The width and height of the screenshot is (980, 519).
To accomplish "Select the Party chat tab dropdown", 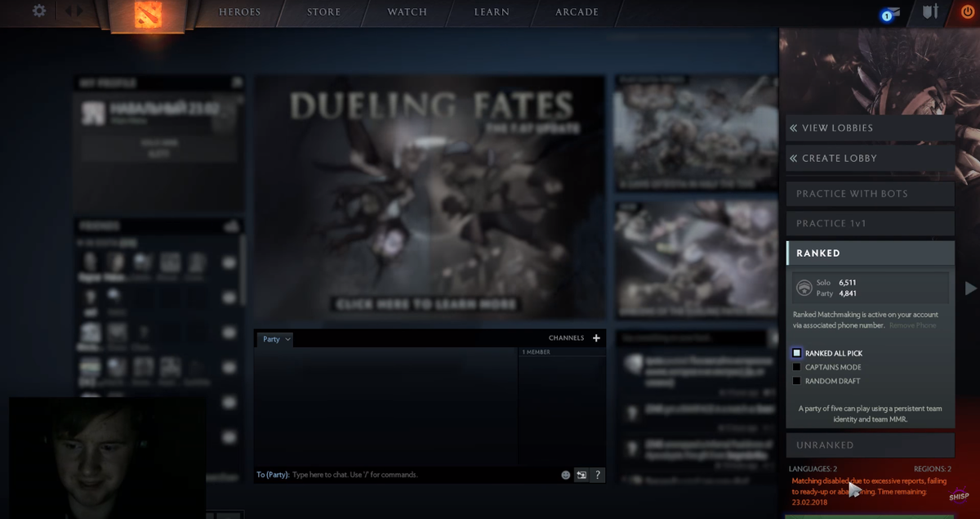I will click(x=275, y=339).
